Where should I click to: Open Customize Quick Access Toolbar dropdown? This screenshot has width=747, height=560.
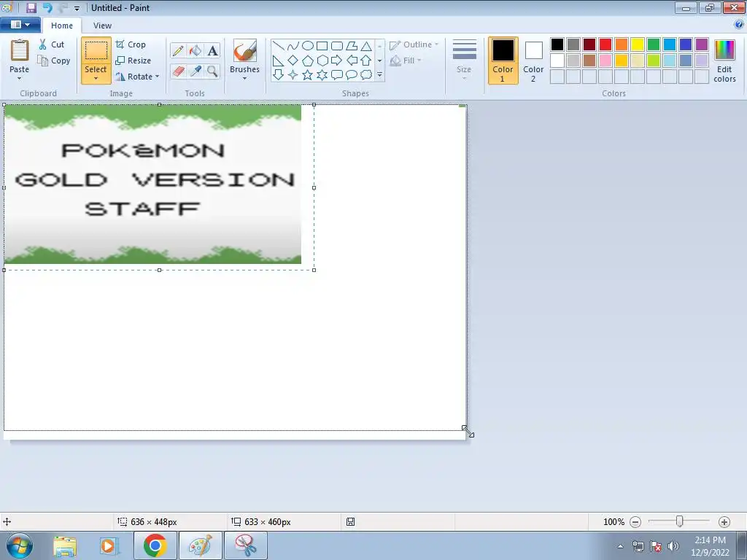77,8
